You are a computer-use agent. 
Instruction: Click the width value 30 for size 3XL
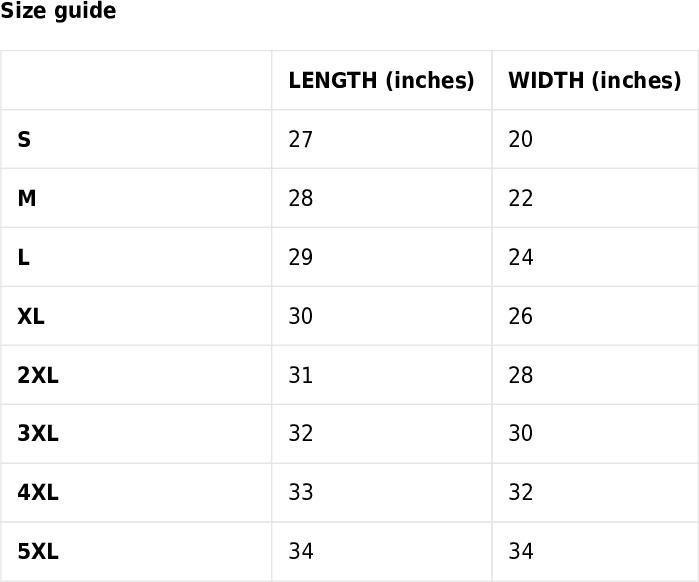(x=521, y=434)
